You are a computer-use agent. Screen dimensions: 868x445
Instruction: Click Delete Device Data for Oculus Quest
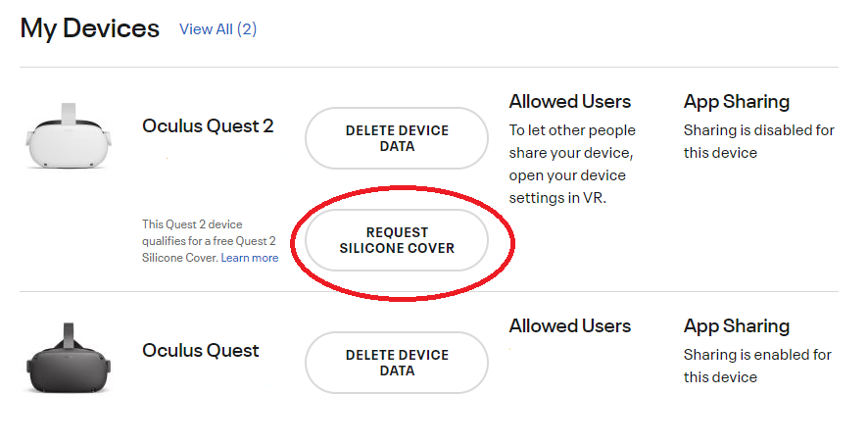396,363
